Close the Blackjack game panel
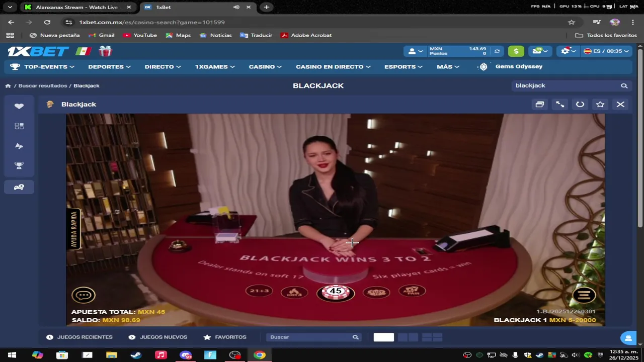The width and height of the screenshot is (644, 362). [620, 105]
